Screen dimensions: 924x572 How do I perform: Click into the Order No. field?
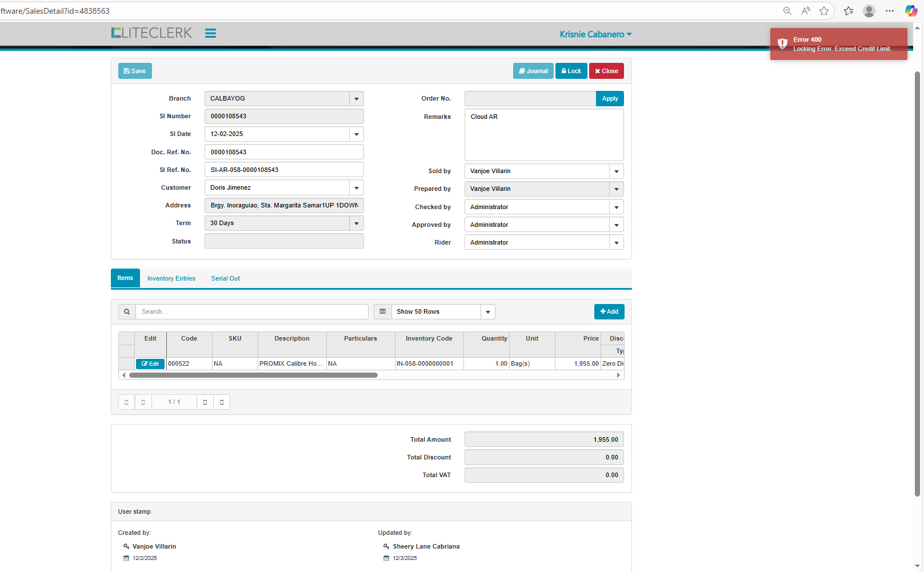click(x=530, y=99)
